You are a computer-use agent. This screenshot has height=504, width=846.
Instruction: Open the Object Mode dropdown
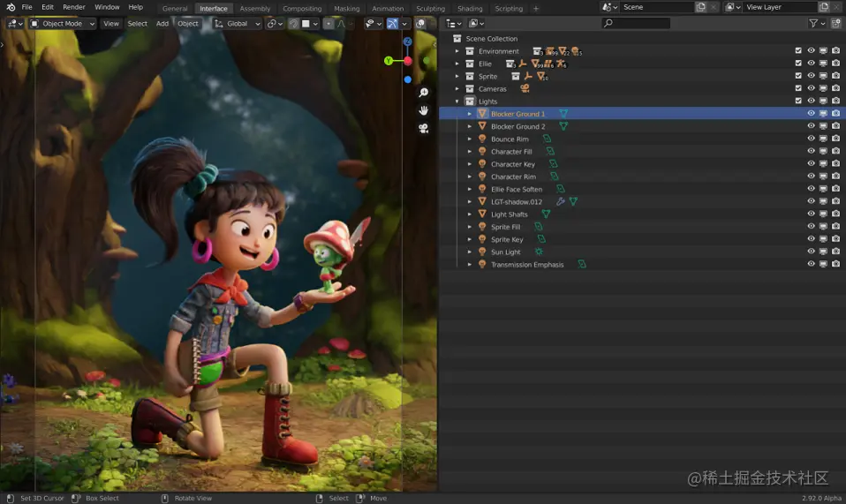(63, 24)
